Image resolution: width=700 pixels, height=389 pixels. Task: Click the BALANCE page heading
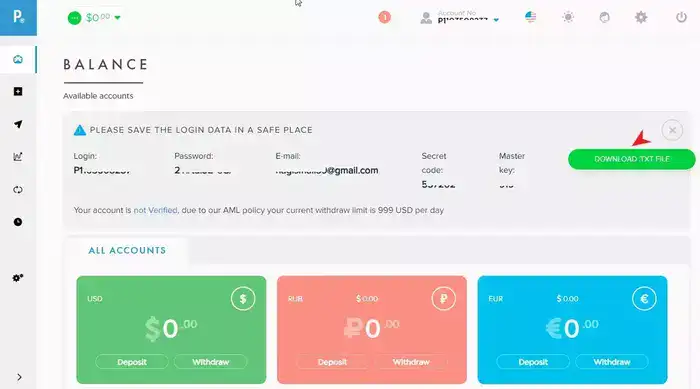tap(105, 65)
